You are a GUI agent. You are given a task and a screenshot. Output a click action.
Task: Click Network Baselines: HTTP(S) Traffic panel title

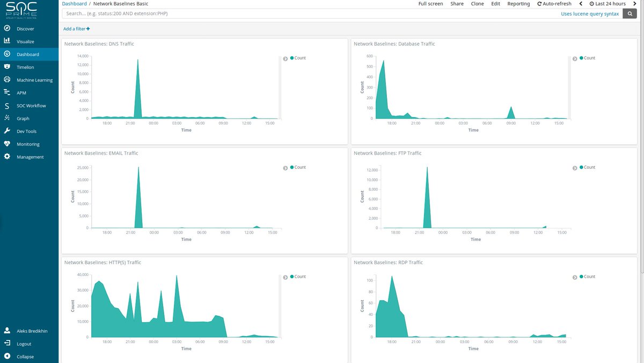coord(103,263)
